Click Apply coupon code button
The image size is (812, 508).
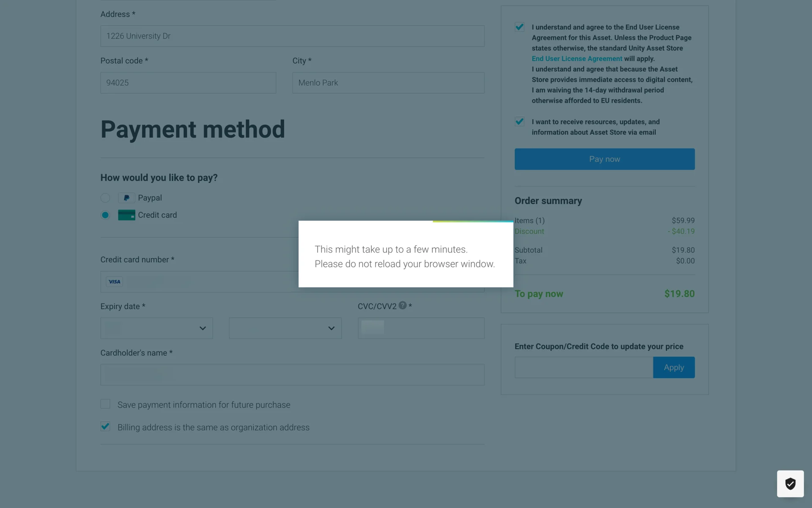[674, 367]
